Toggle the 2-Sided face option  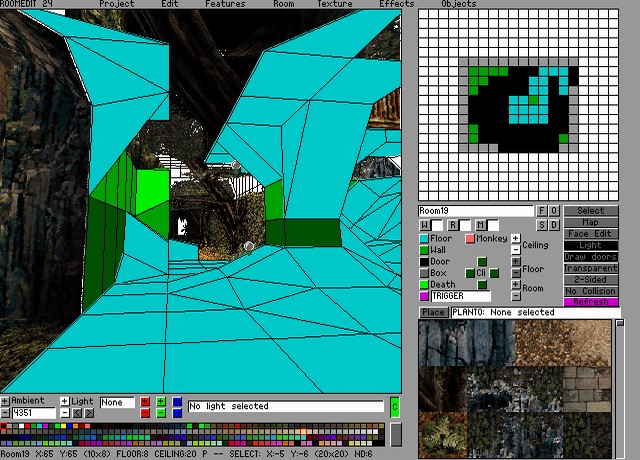591,279
